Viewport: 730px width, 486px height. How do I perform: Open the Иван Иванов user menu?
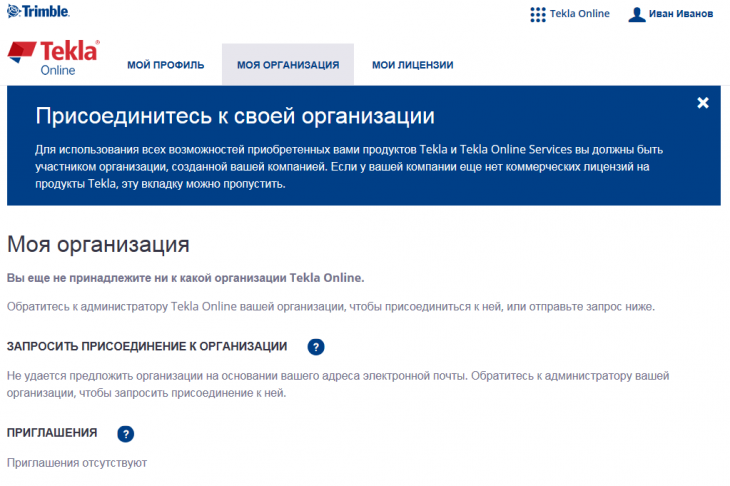(681, 14)
